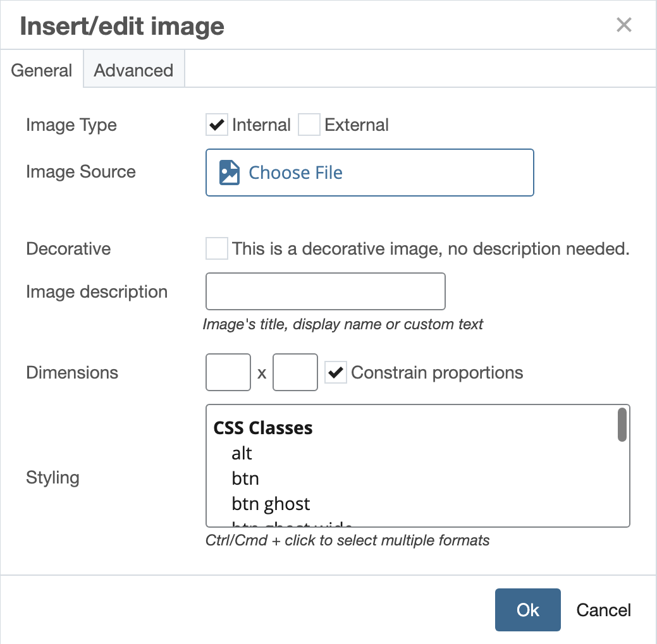Click the Styling list scrollbar handle

(x=622, y=425)
